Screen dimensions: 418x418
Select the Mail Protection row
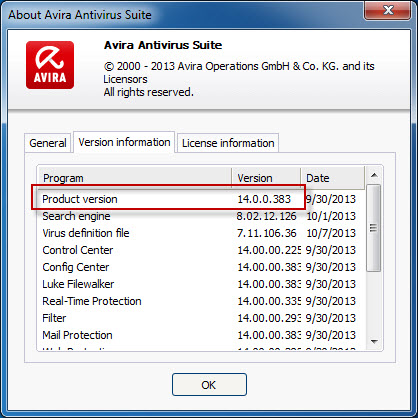(x=202, y=335)
